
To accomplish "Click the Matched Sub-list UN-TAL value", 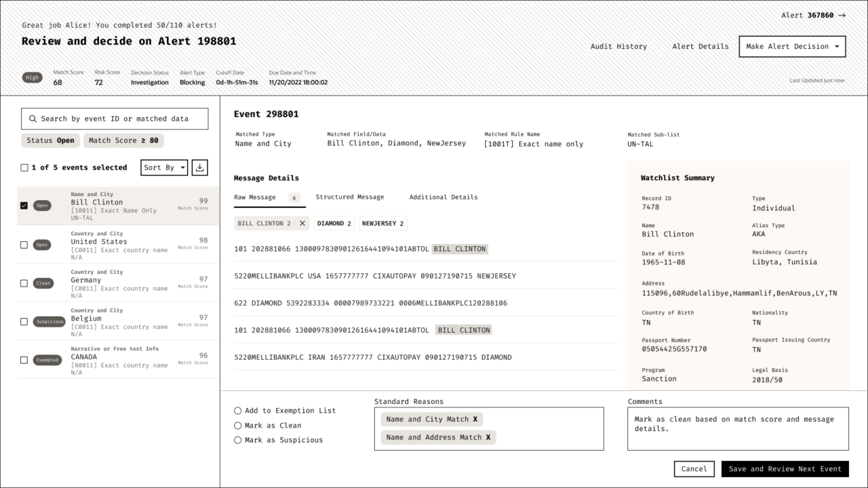I will pyautogui.click(x=640, y=144).
